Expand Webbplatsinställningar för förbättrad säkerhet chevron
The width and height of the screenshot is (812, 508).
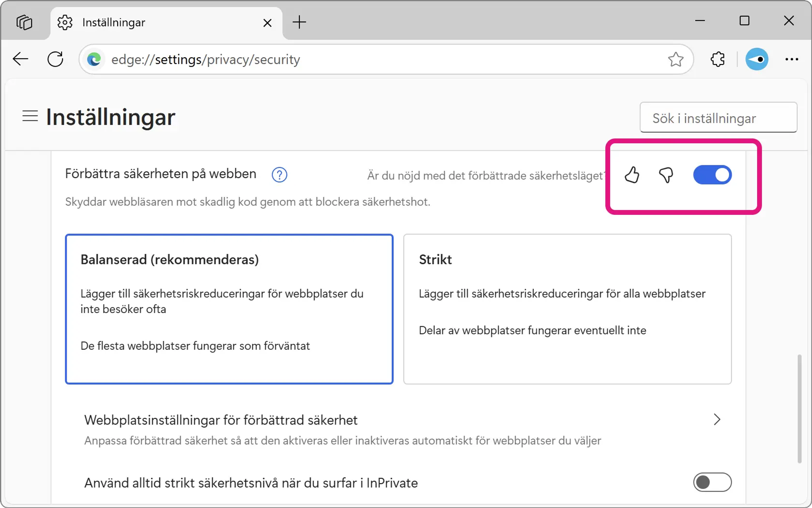[717, 419]
